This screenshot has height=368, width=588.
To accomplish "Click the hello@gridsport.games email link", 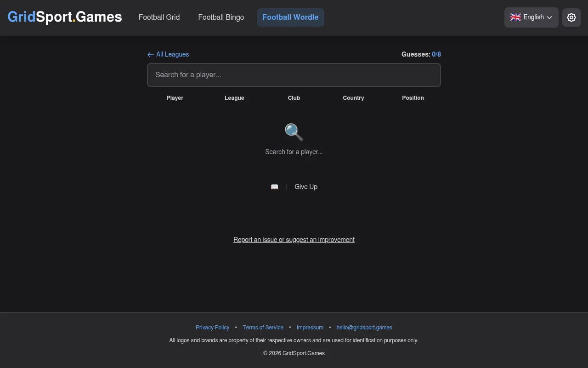I will [x=364, y=328].
